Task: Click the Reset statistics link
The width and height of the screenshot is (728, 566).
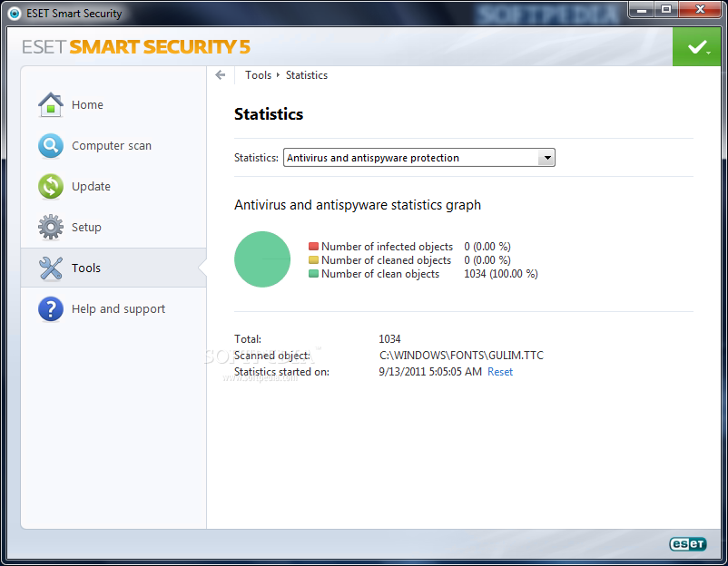Action: [500, 372]
